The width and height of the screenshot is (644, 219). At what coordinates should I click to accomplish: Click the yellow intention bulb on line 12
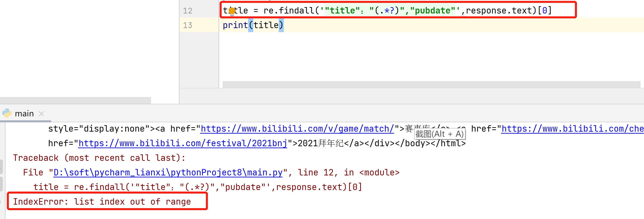point(232,11)
